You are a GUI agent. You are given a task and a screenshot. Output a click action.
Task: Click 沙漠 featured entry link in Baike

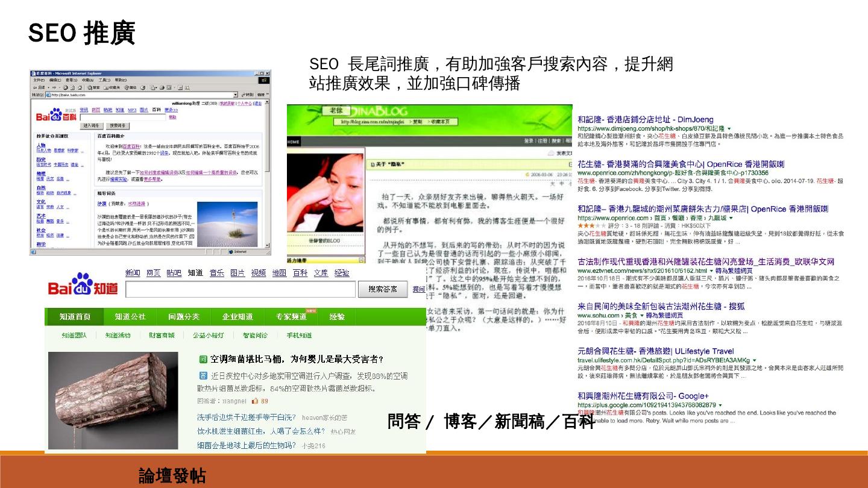point(101,204)
